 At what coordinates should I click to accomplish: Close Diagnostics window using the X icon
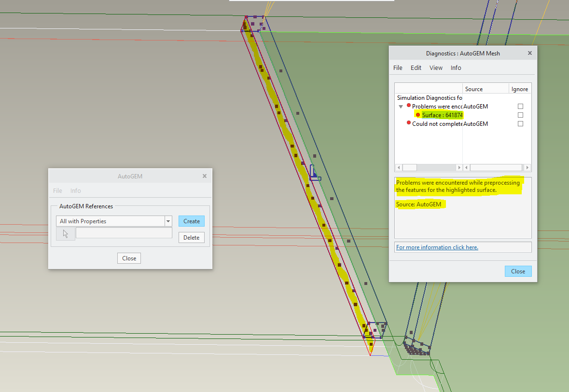pos(529,53)
